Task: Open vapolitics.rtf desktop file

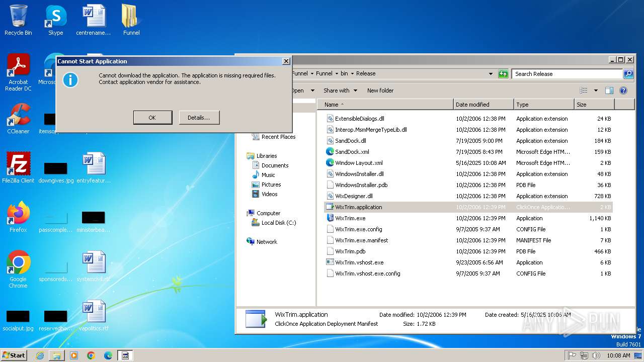Action: pos(94,316)
